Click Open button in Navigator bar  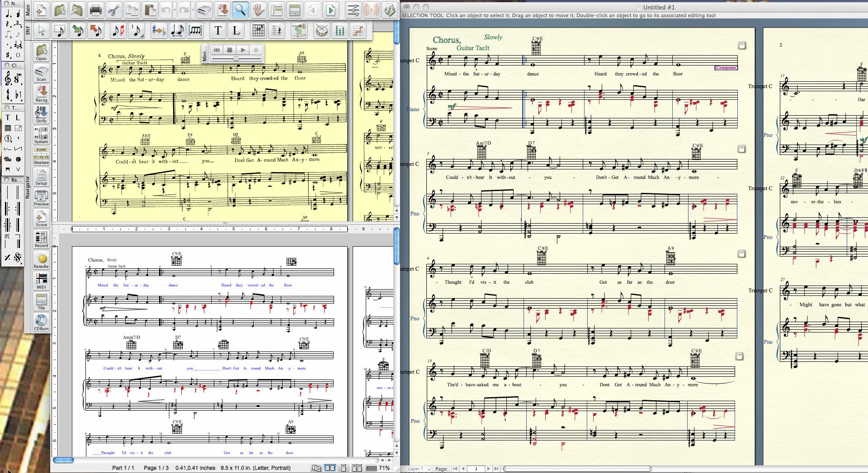41,52
